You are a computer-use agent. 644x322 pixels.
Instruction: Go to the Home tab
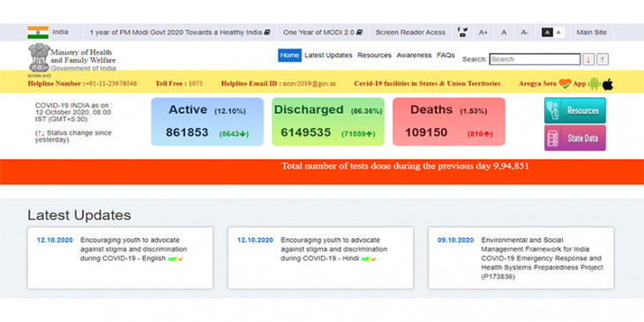point(289,55)
